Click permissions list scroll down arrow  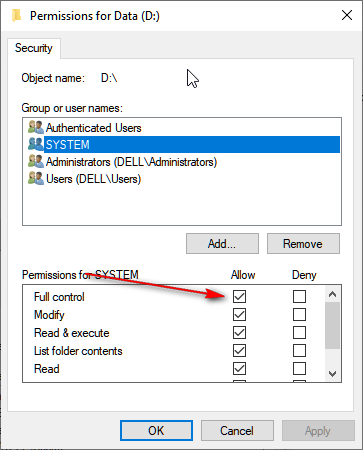tap(332, 373)
